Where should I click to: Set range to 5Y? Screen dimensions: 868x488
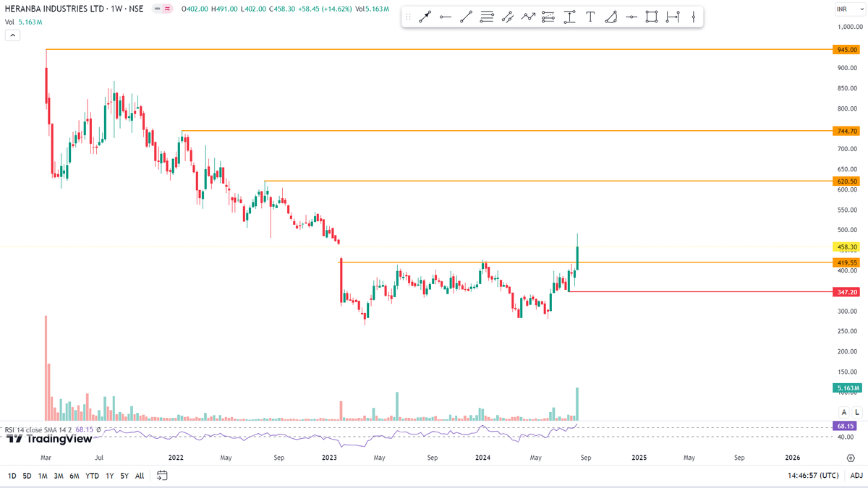pyautogui.click(x=124, y=476)
